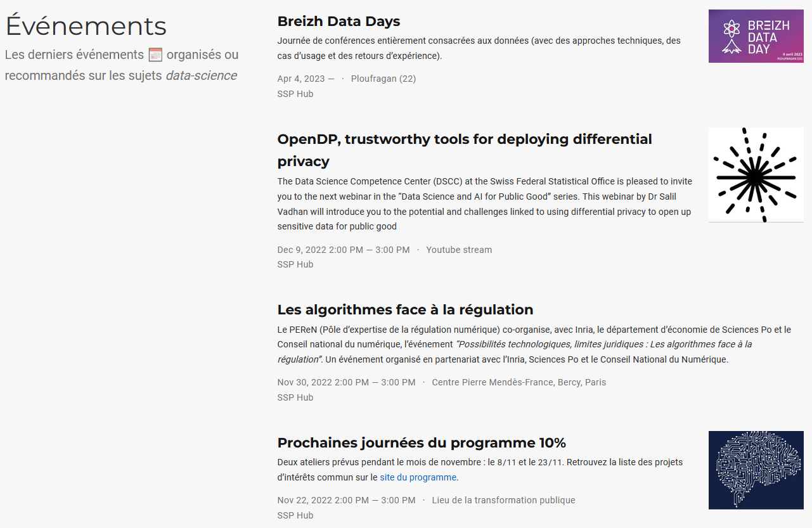Click the 'Ploufragan (22)' location text

click(x=383, y=79)
